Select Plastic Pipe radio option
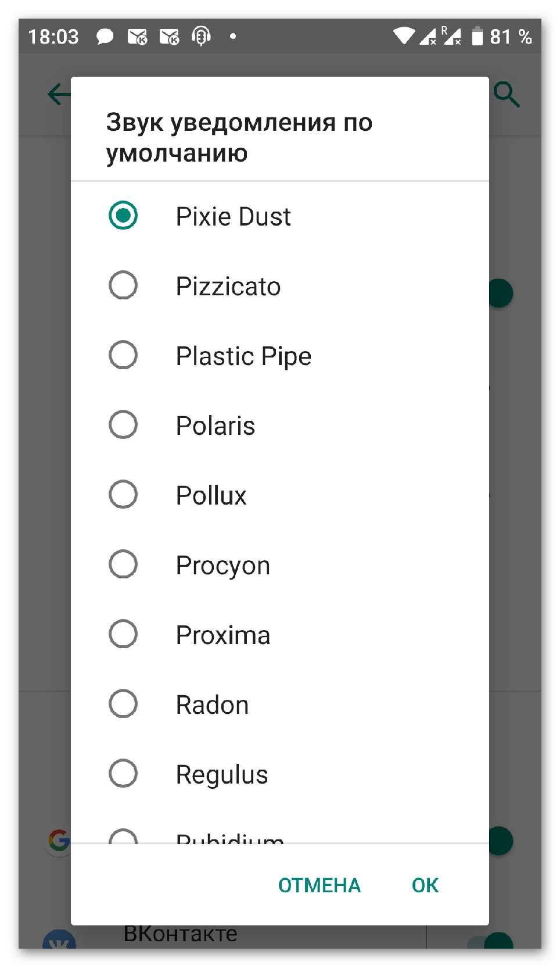Screen dimensions: 560x969 coord(123,355)
